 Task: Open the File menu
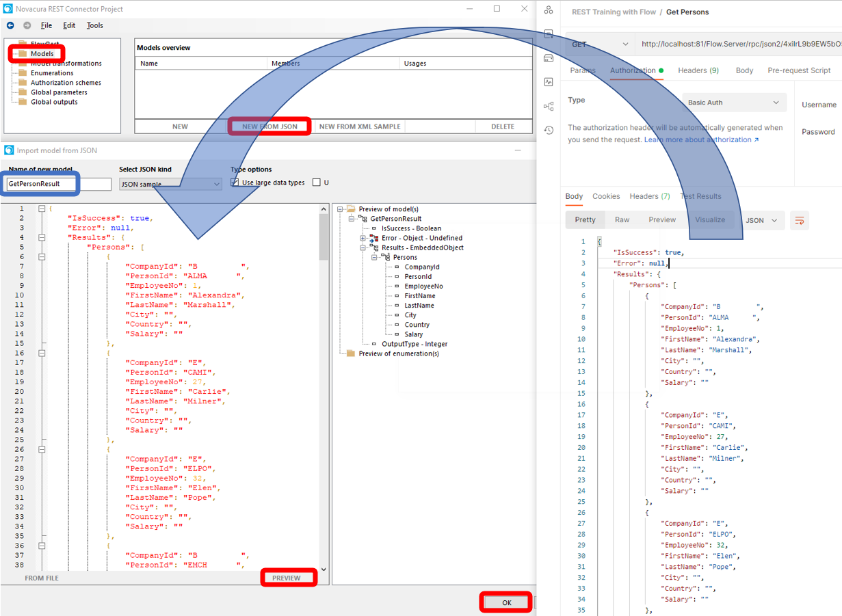[46, 25]
